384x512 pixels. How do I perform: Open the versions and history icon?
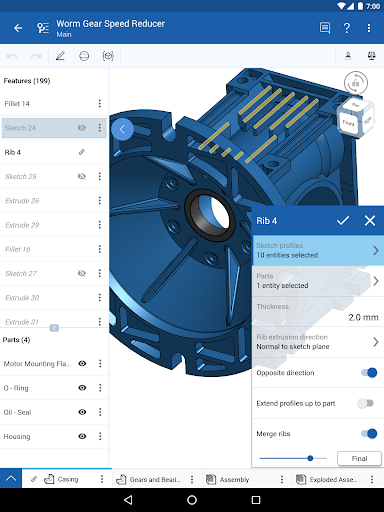pos(43,28)
